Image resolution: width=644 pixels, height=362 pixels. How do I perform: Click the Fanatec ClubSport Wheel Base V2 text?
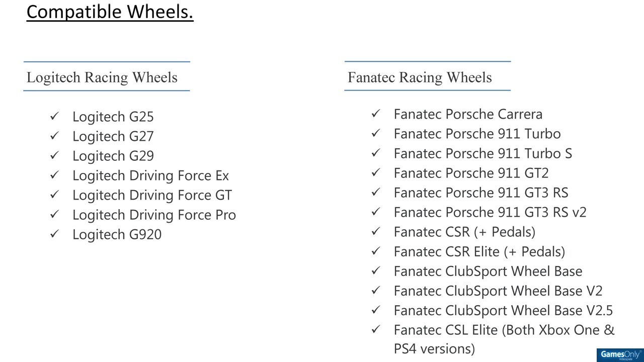[x=498, y=291]
